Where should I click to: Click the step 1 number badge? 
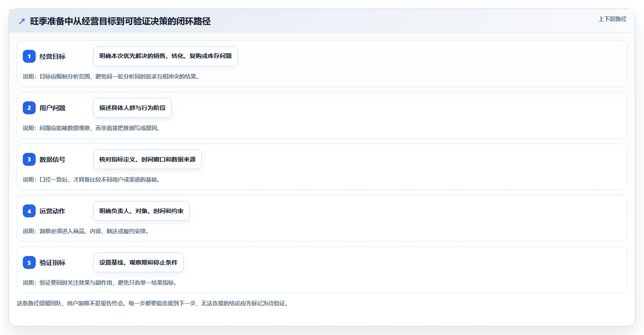[x=29, y=56]
